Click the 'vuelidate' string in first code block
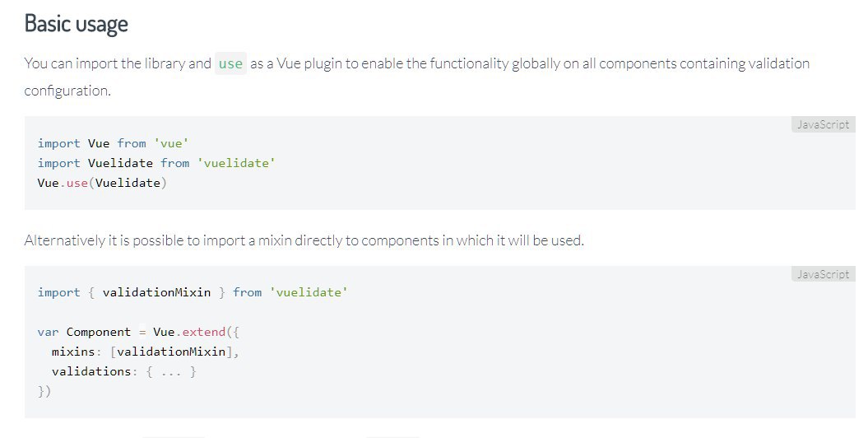Screen dimensions: 868x438 pyautogui.click(x=236, y=163)
